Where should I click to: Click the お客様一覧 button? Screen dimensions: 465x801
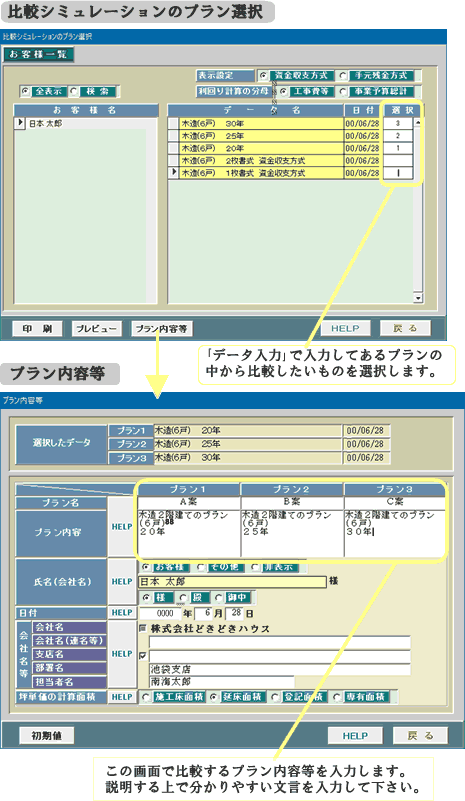point(39,54)
